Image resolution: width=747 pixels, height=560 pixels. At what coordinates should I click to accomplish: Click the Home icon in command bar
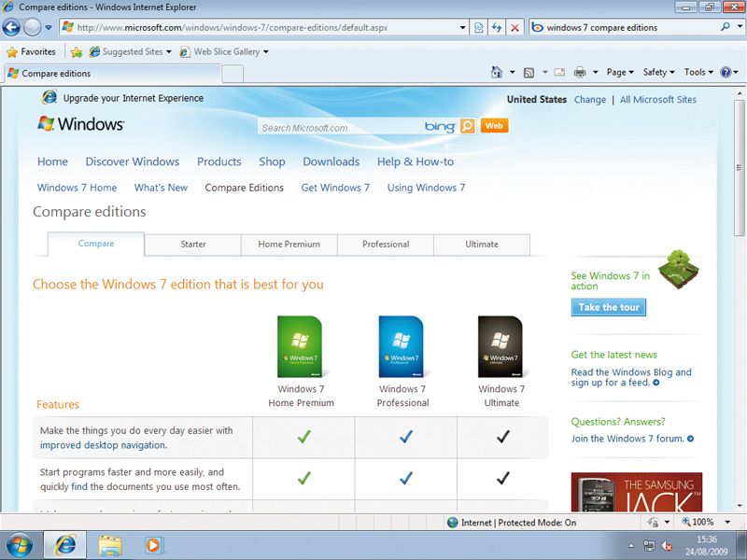498,73
